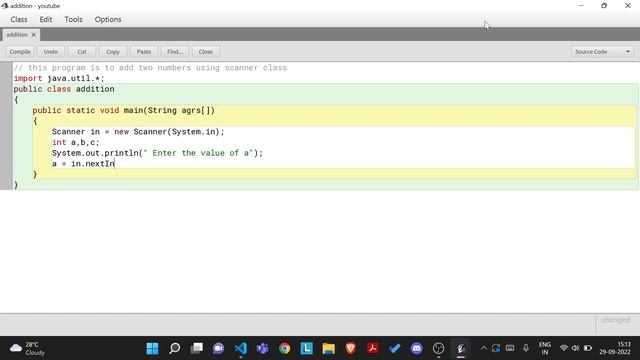
Task: Open Task View on the taskbar
Action: [x=196, y=348]
